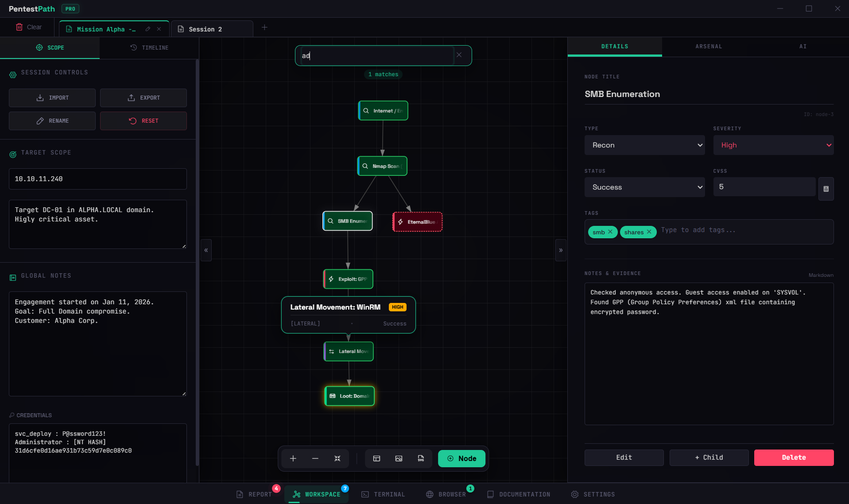This screenshot has width=849, height=504.
Task: Clear the node search with the X icon
Action: [x=459, y=55]
